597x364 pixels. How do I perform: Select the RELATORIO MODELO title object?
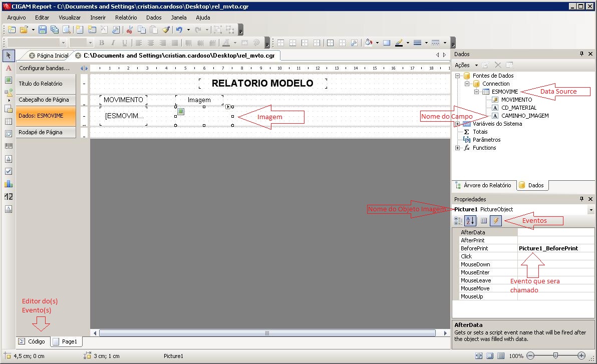(263, 84)
